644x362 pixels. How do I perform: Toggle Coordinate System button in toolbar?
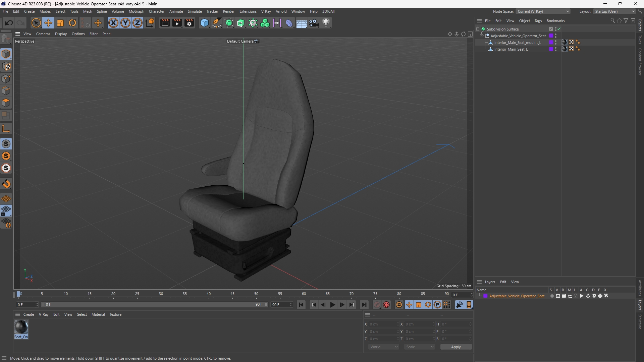[x=150, y=23]
